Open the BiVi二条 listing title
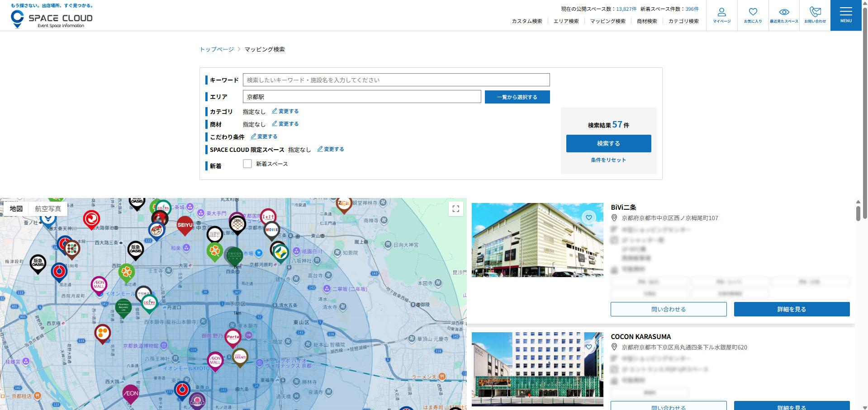Image resolution: width=868 pixels, height=410 pixels. point(623,207)
